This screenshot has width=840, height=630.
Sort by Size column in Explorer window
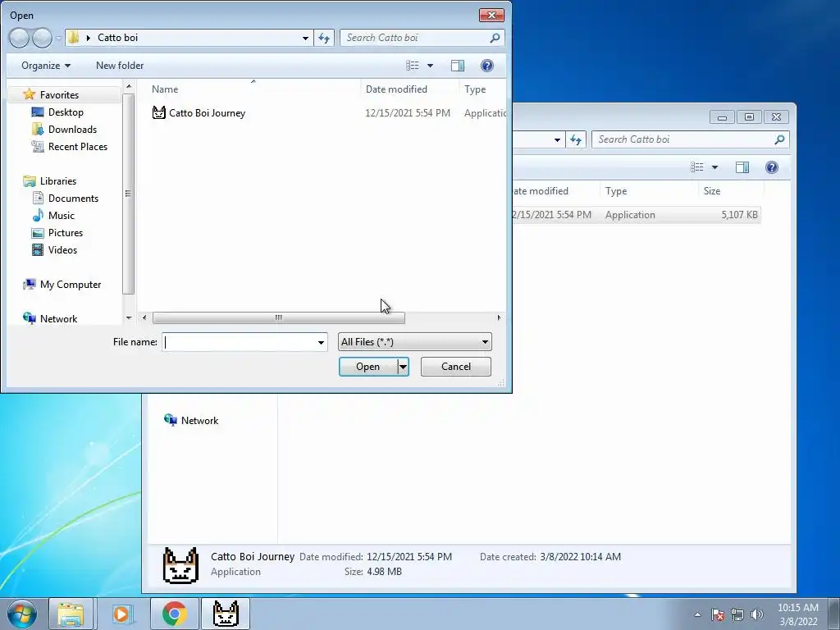click(731, 190)
